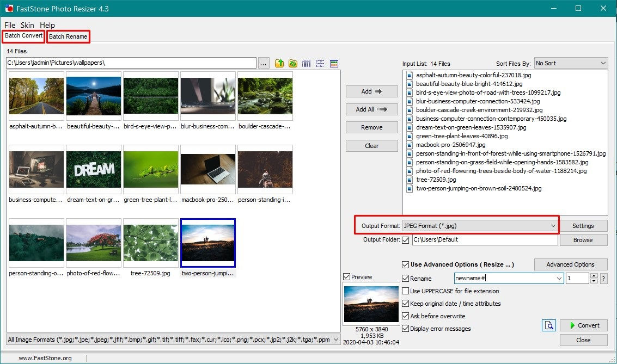Click file icon beside boulder-cascade-creek-environment-219932.jpg
The image size is (617, 364).
pos(410,110)
